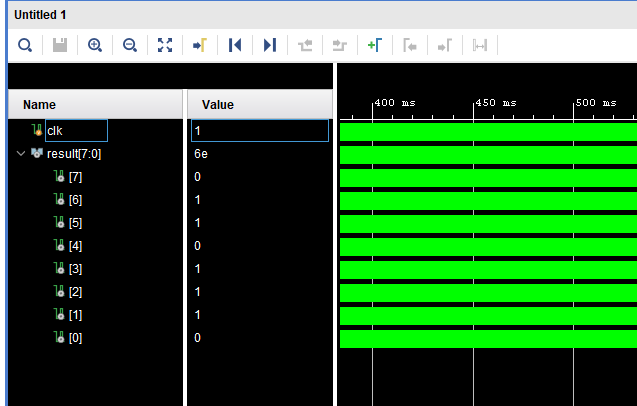The height and width of the screenshot is (406, 637).
Task: Collapse the result[7:0] bus expander
Action: pos(21,154)
